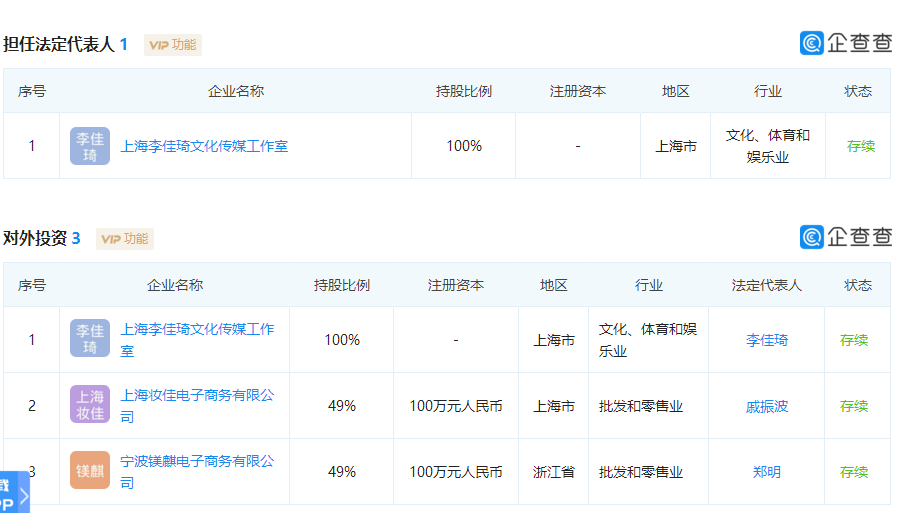
Task: Click 企查查 logo beside 担任法定代表人 section
Action: 846,43
